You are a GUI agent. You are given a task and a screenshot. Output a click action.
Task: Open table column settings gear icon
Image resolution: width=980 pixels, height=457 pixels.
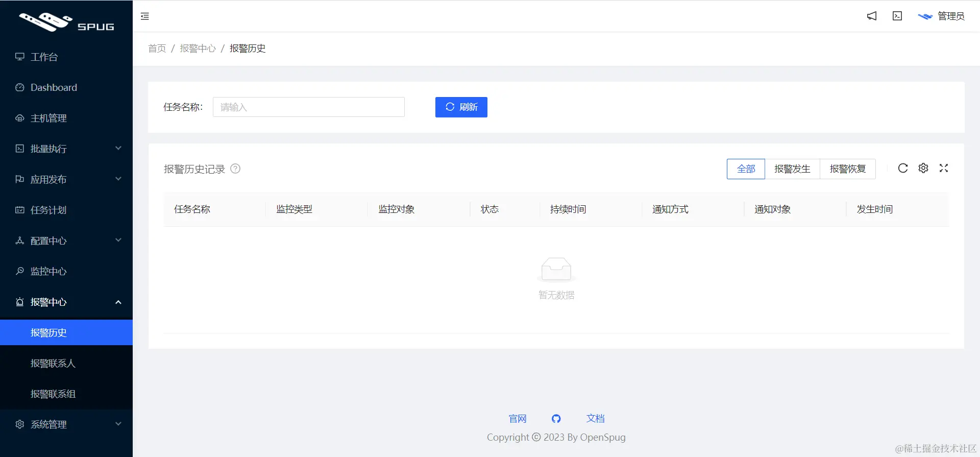(923, 168)
